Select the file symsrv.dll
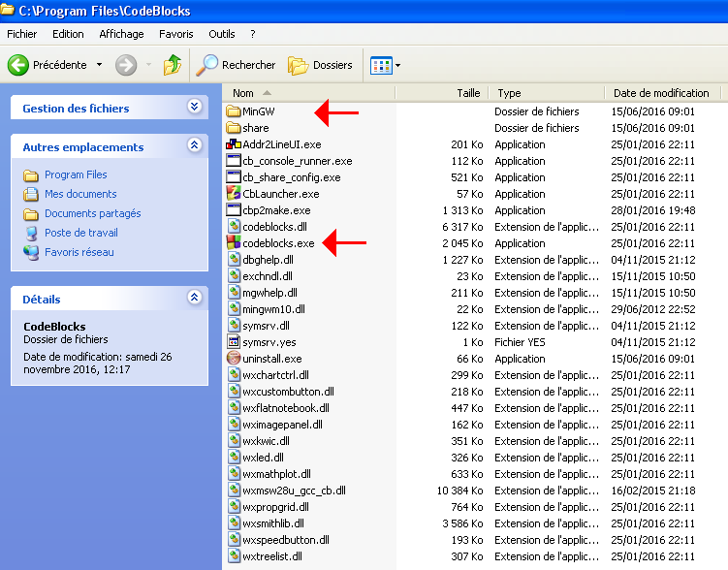The width and height of the screenshot is (728, 570). [x=266, y=326]
